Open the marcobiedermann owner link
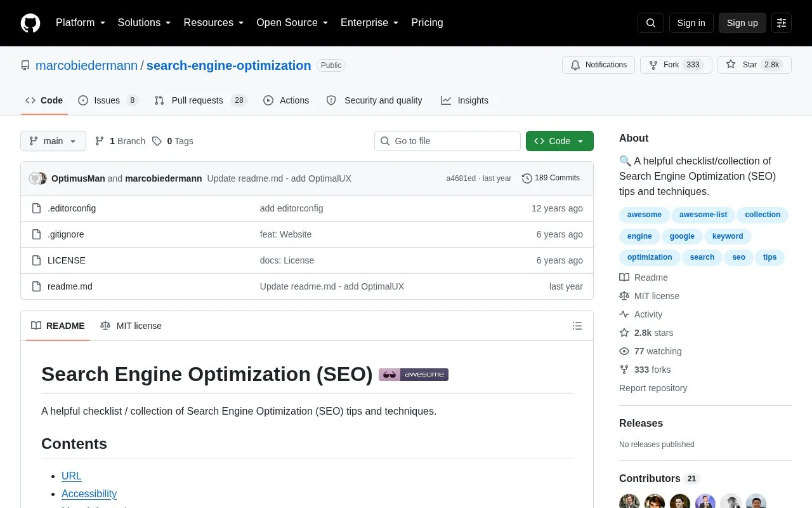This screenshot has height=508, width=812. (87, 65)
